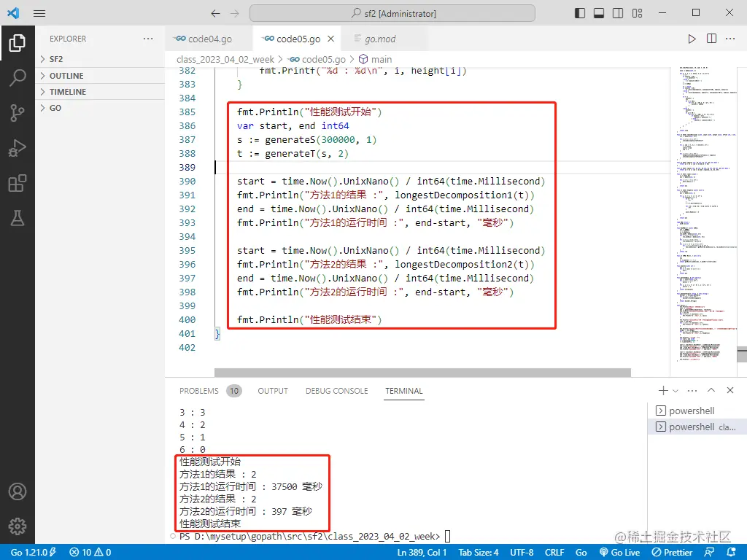Open the Manage gear menu
This screenshot has height=560, width=747.
(x=18, y=526)
